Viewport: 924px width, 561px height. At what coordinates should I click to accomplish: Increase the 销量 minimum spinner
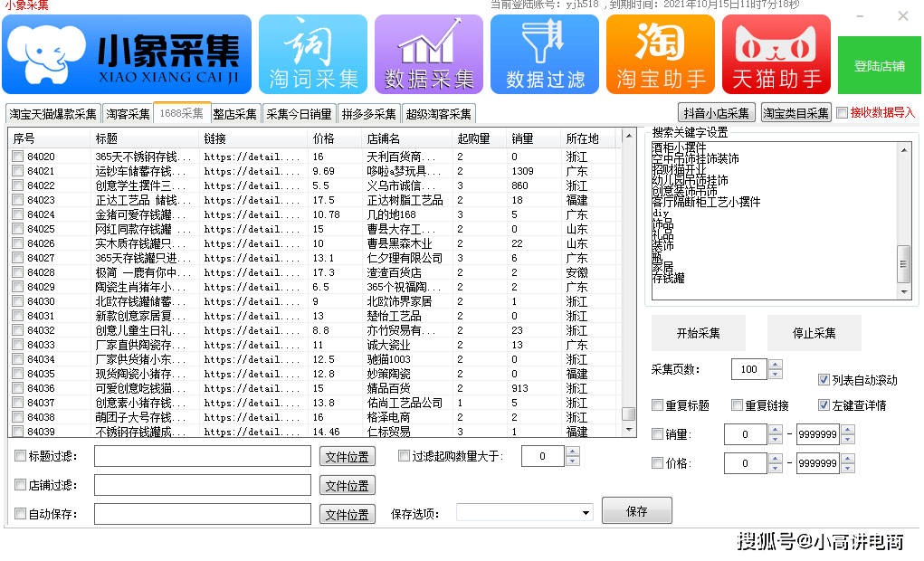[x=776, y=430]
